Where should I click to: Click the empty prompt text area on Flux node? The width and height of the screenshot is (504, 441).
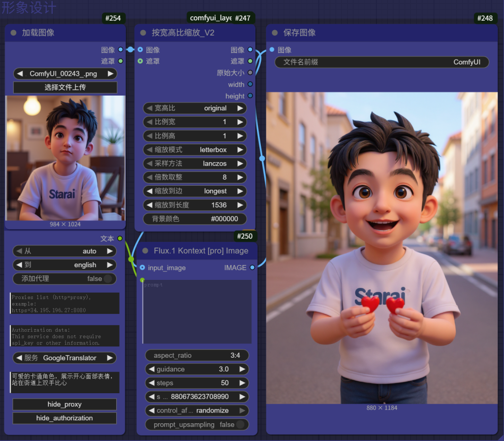[x=197, y=312]
